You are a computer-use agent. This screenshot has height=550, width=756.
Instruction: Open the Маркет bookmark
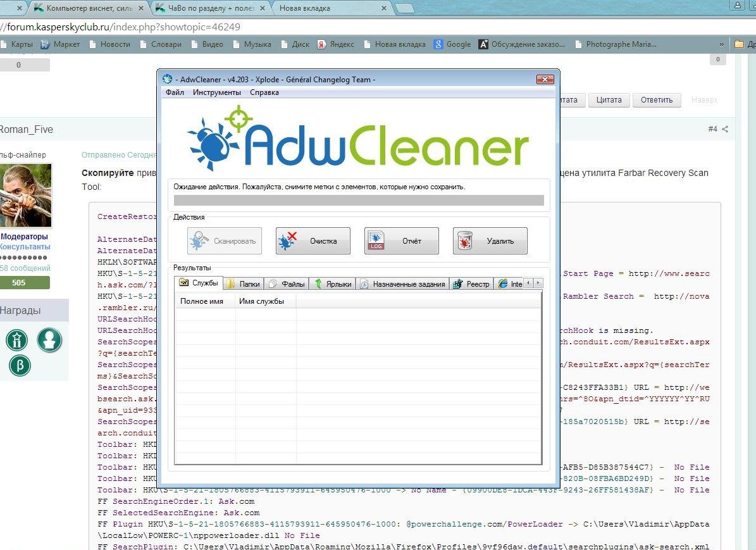61,44
